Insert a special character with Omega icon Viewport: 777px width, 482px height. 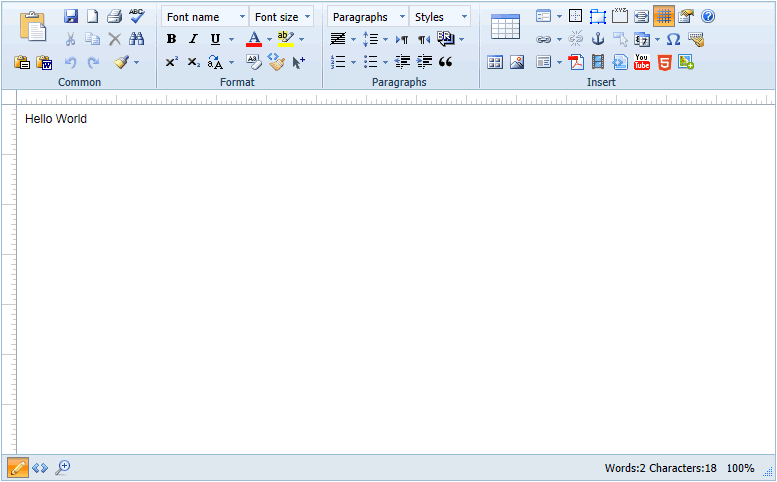[673, 39]
